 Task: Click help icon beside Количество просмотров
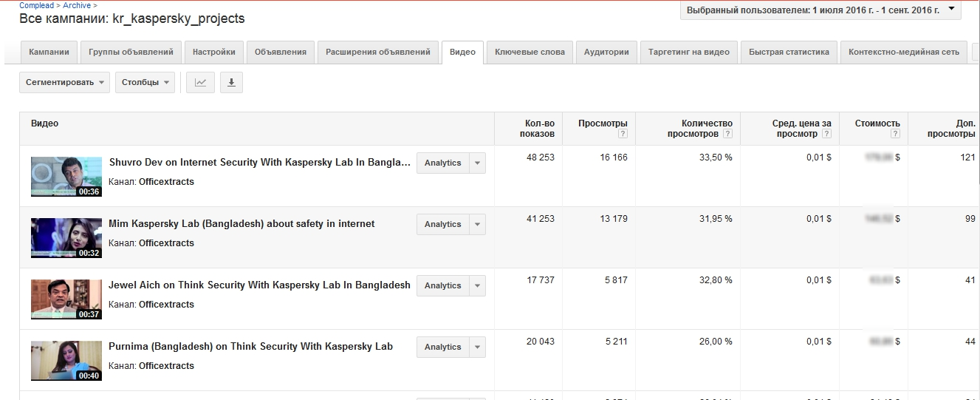pyautogui.click(x=727, y=134)
